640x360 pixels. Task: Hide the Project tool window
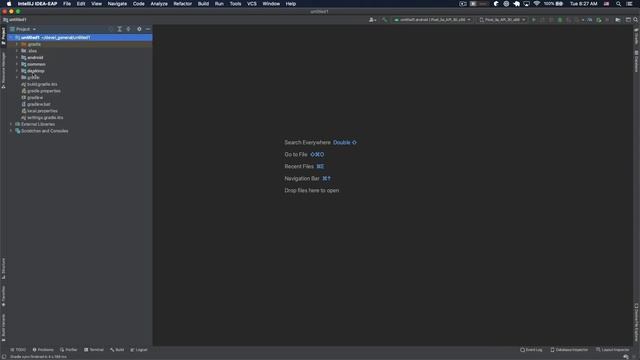[x=148, y=29]
